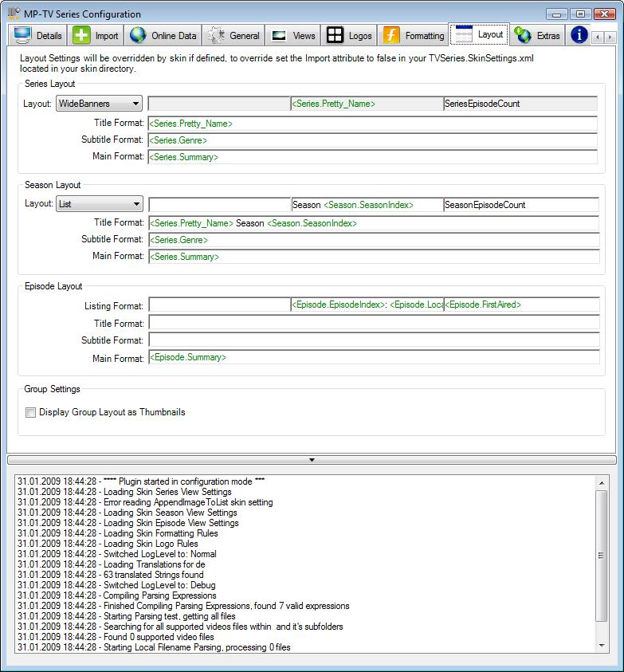Click the General gear icon
This screenshot has height=672, width=624.
[x=215, y=35]
